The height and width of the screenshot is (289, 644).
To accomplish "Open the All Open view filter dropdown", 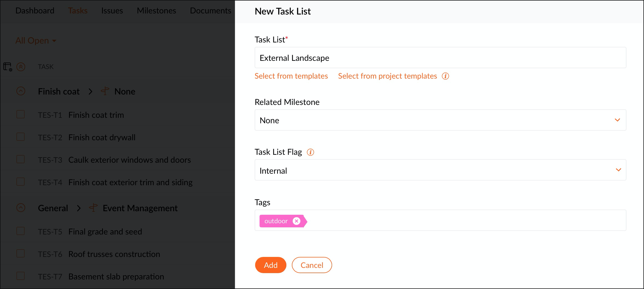I will click(x=36, y=41).
